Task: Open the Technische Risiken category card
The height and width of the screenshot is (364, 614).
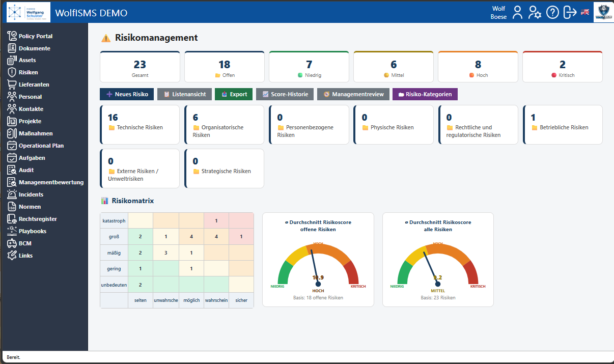Action: pyautogui.click(x=140, y=125)
